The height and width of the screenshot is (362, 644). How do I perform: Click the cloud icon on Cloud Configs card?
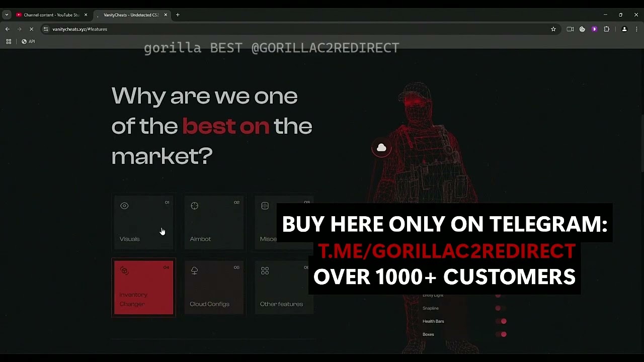[194, 270]
